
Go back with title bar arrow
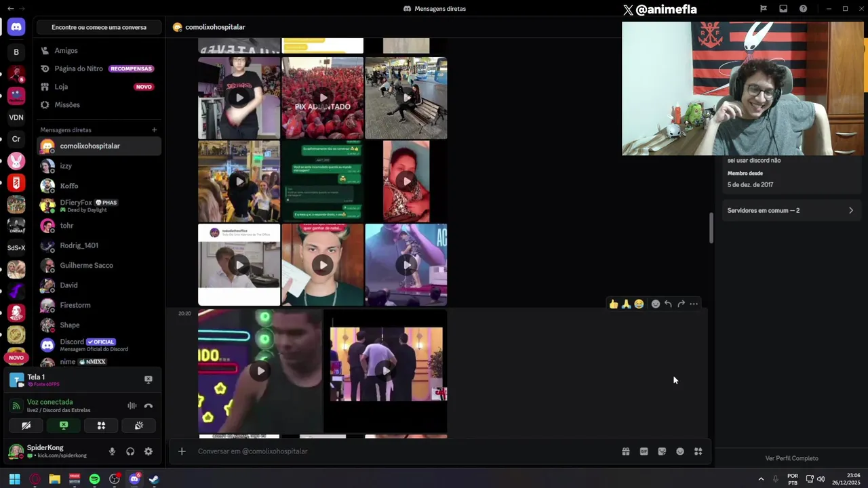coord(10,9)
